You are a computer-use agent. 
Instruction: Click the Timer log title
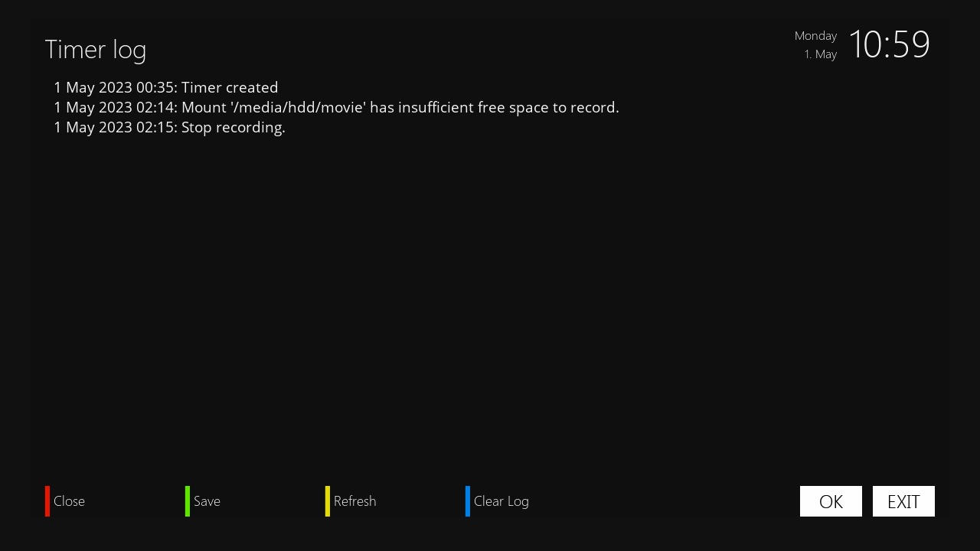95,49
